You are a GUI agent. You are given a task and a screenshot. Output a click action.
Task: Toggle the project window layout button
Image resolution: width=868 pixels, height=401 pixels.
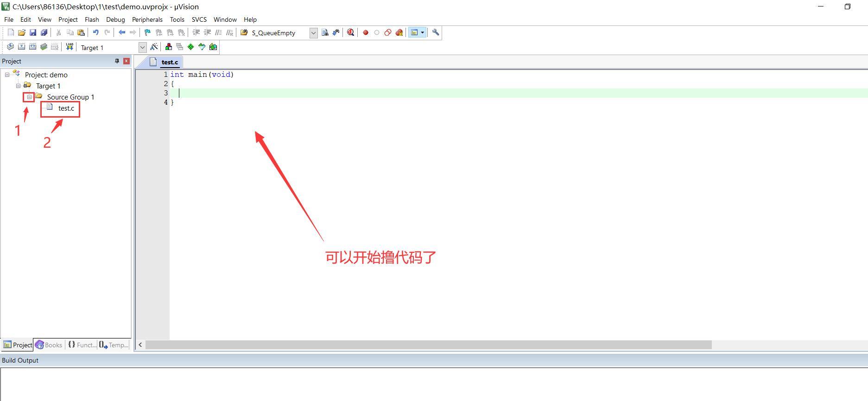click(414, 32)
